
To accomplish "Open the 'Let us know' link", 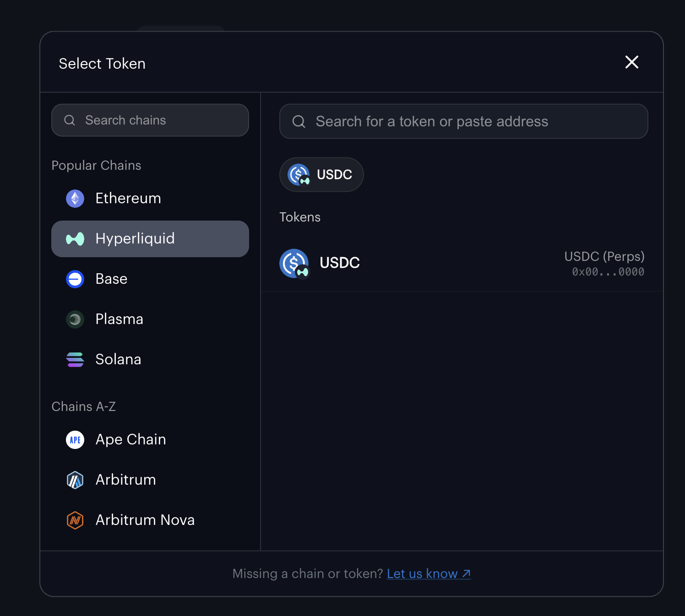I will tap(429, 573).
